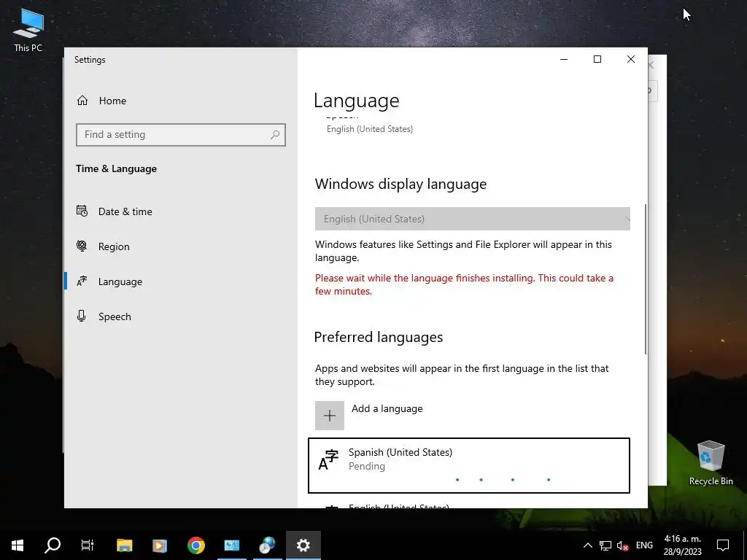Click the Settings page vertical scrollbar
Screen dimensions: 747x560
[645, 279]
